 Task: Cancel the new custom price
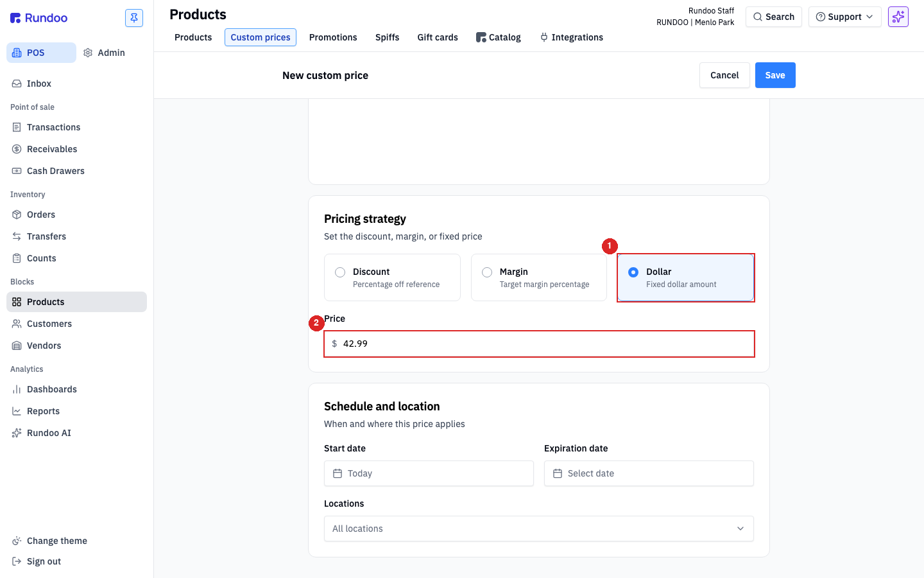724,75
